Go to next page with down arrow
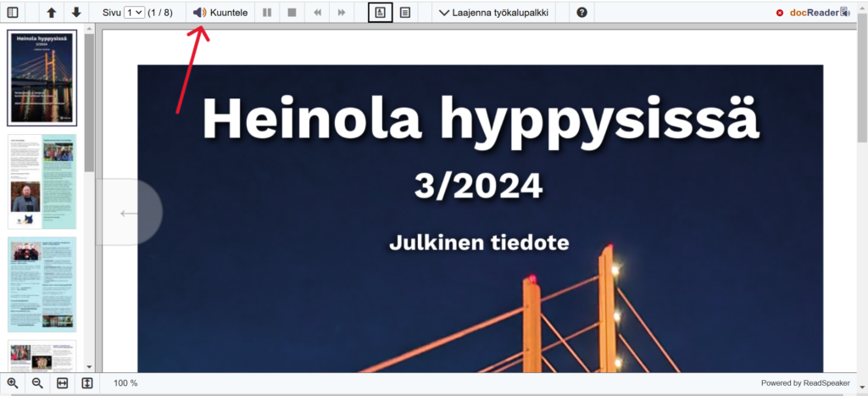 click(x=76, y=12)
